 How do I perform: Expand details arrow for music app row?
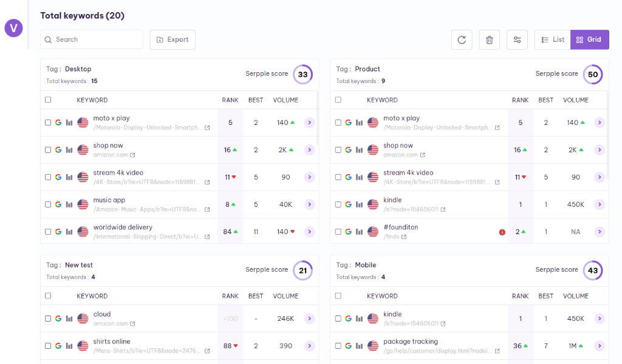pos(309,204)
